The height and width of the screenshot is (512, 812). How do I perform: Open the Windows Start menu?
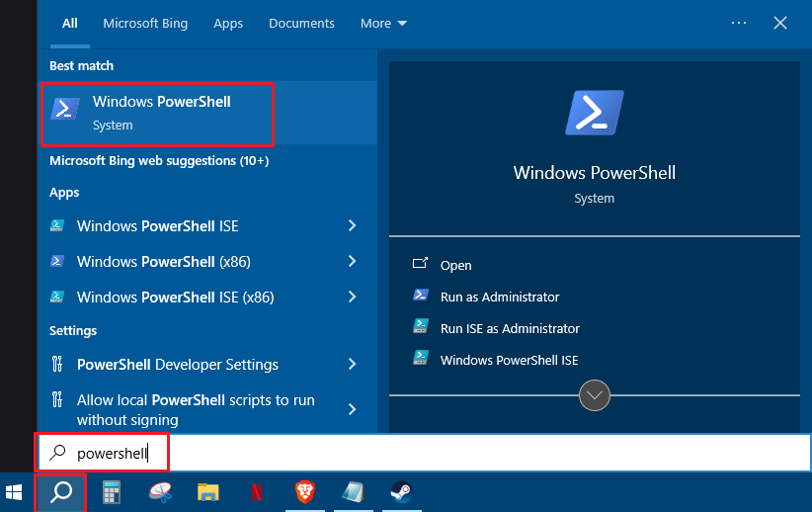tap(14, 492)
